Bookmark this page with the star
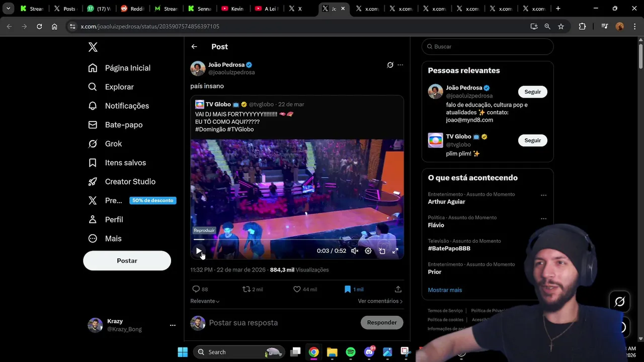644x362 pixels. point(561,27)
